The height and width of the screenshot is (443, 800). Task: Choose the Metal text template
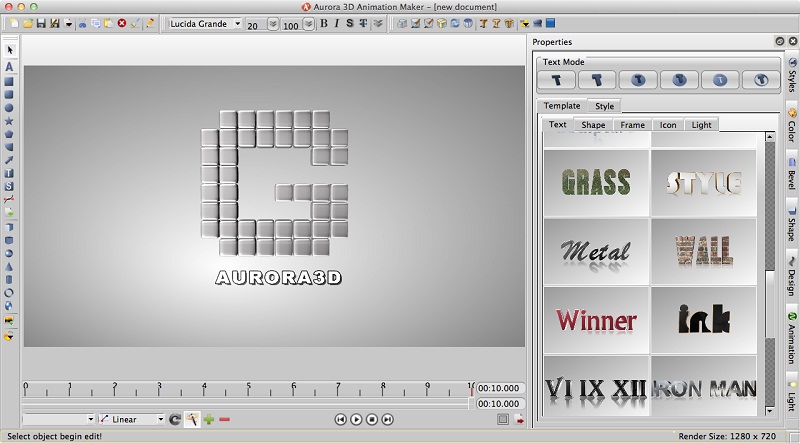[x=596, y=251]
